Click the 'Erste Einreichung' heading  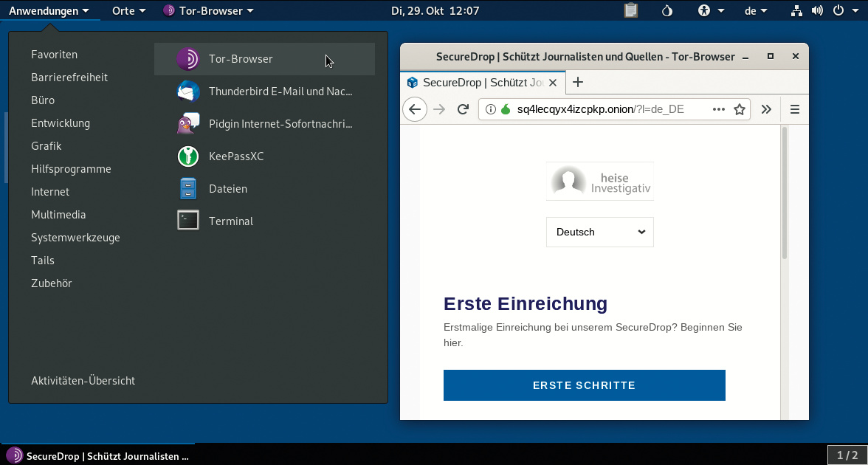(526, 303)
